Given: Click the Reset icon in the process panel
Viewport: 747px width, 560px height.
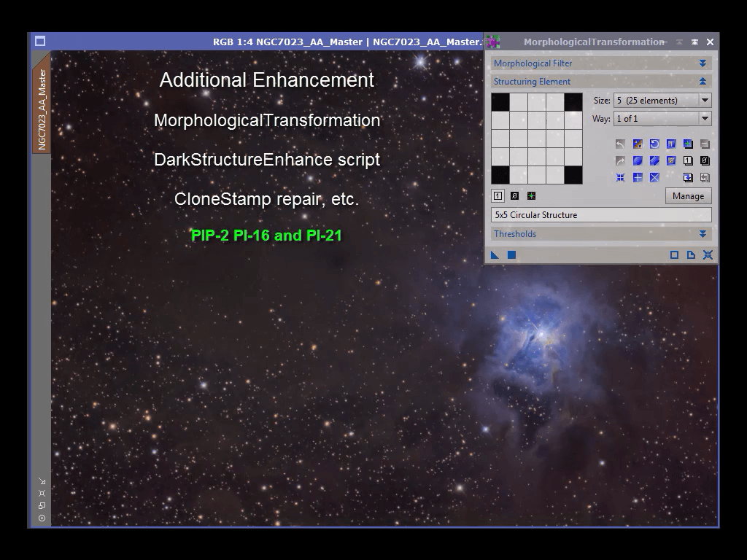Looking at the screenshot, I should (x=708, y=254).
